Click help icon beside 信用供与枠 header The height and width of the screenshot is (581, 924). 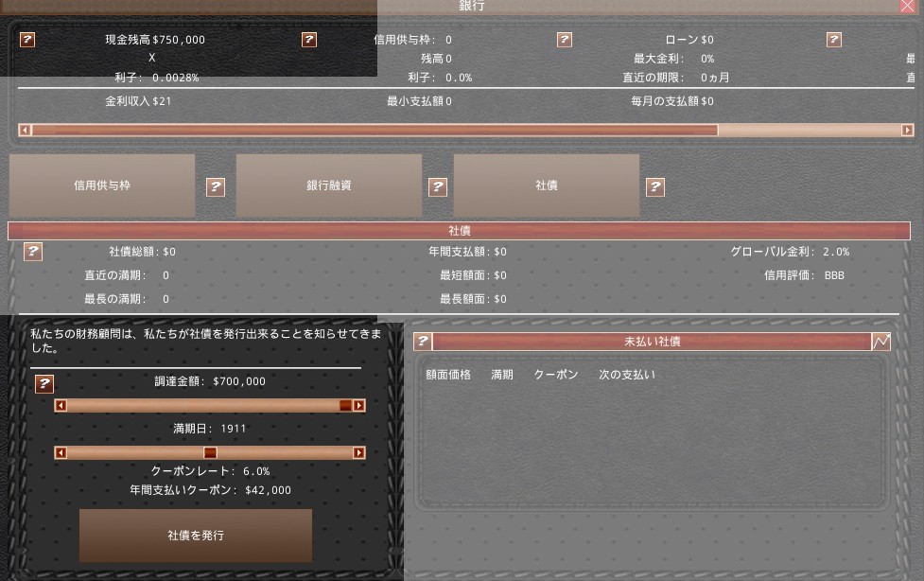click(x=309, y=40)
